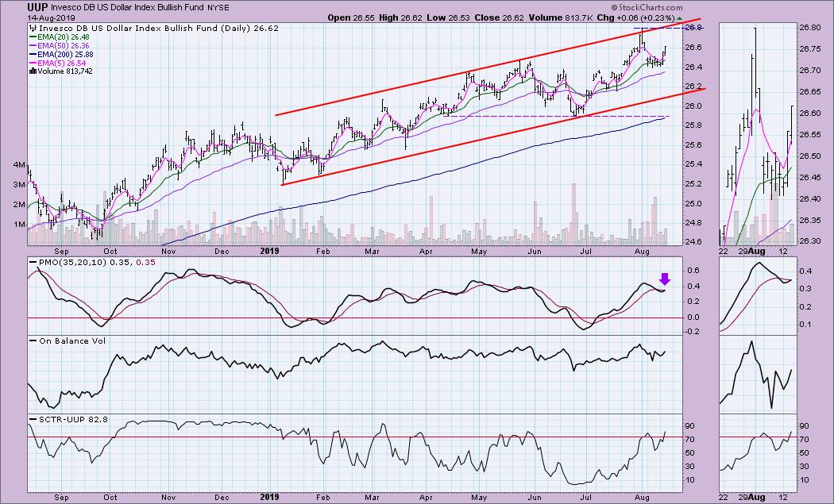The image size is (834, 504).
Task: Click the Open 26.55 value
Action: (351, 17)
